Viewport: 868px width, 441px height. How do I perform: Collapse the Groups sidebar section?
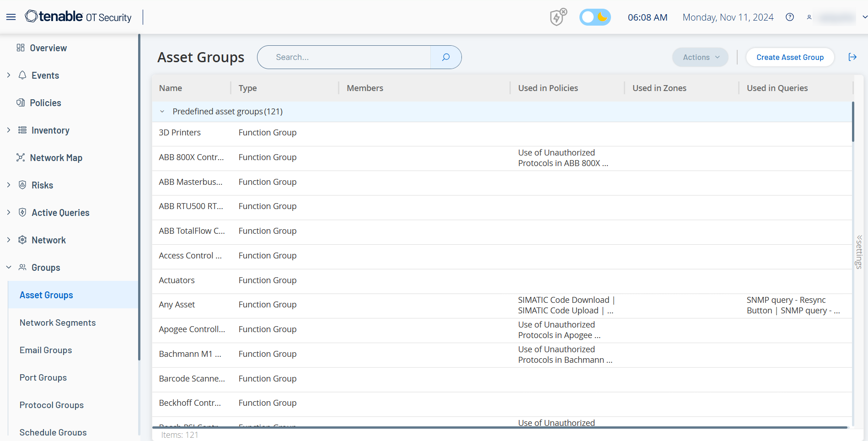tap(9, 268)
